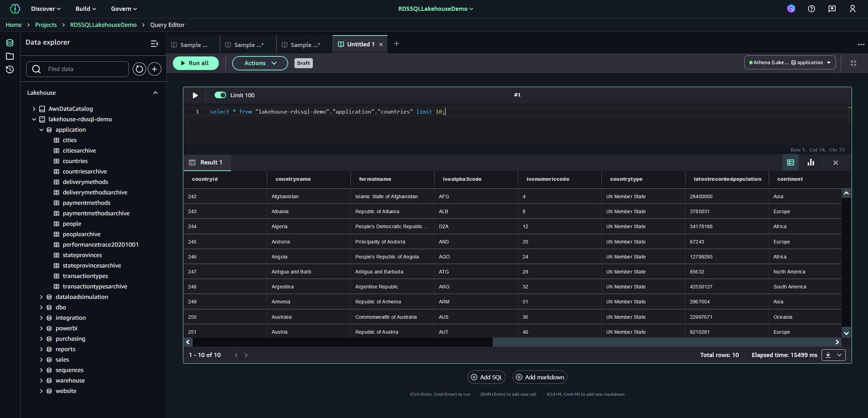Click Add markdown button

coord(540,377)
